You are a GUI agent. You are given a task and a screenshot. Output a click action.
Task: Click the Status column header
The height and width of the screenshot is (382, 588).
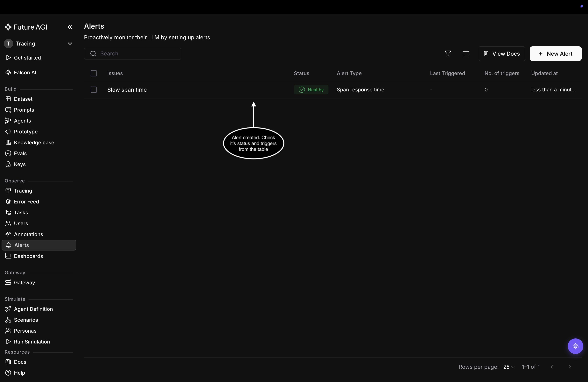click(x=301, y=73)
